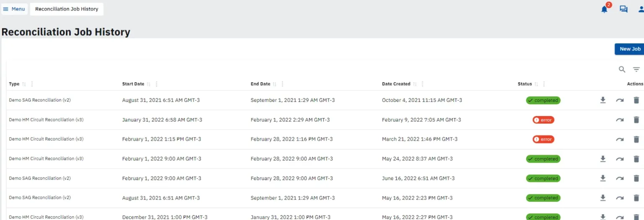The height and width of the screenshot is (220, 644).
Task: Click the New Job button
Action: (x=630, y=49)
